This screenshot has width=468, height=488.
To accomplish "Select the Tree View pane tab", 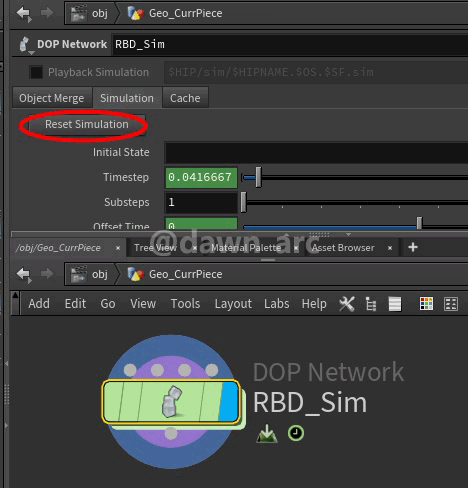I will click(x=155, y=248).
